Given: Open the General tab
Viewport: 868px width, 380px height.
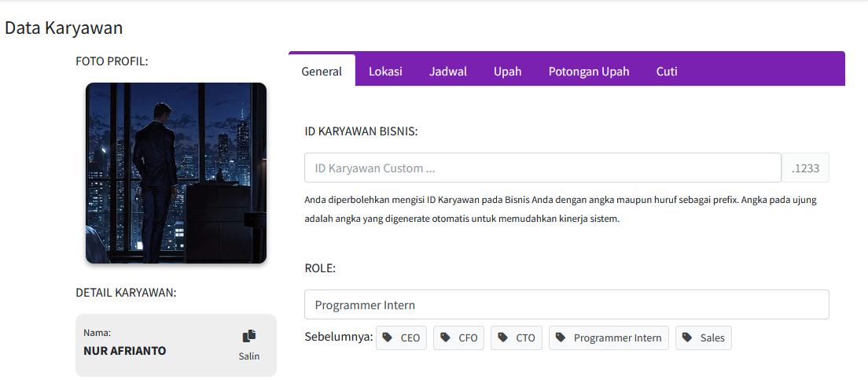Looking at the screenshot, I should pyautogui.click(x=322, y=71).
